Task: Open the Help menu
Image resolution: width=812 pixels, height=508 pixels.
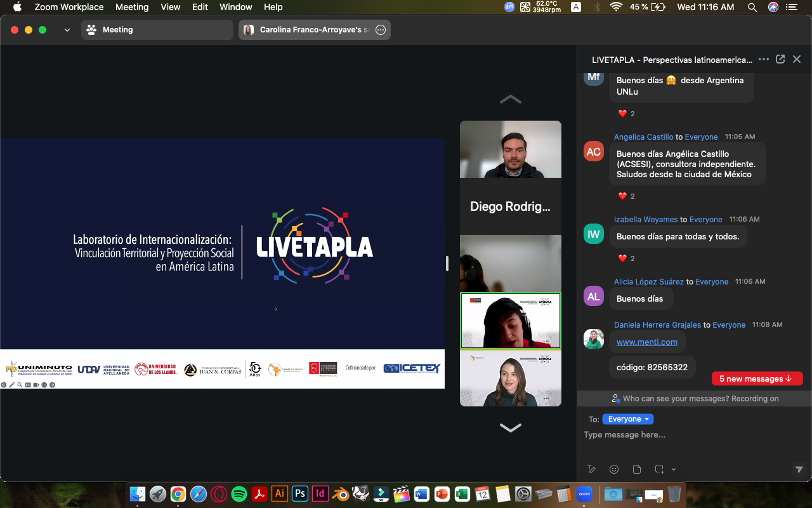Action: (x=273, y=7)
